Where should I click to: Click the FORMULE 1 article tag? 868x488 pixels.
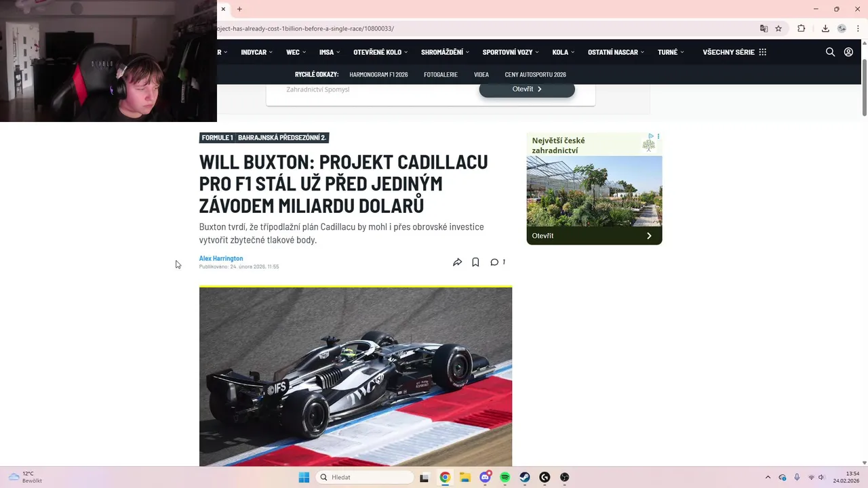coord(217,138)
